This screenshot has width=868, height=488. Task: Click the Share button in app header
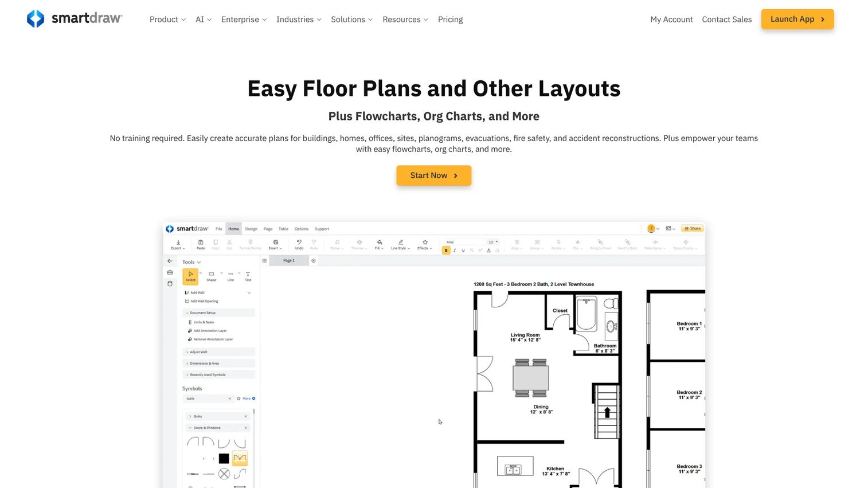tap(692, 228)
